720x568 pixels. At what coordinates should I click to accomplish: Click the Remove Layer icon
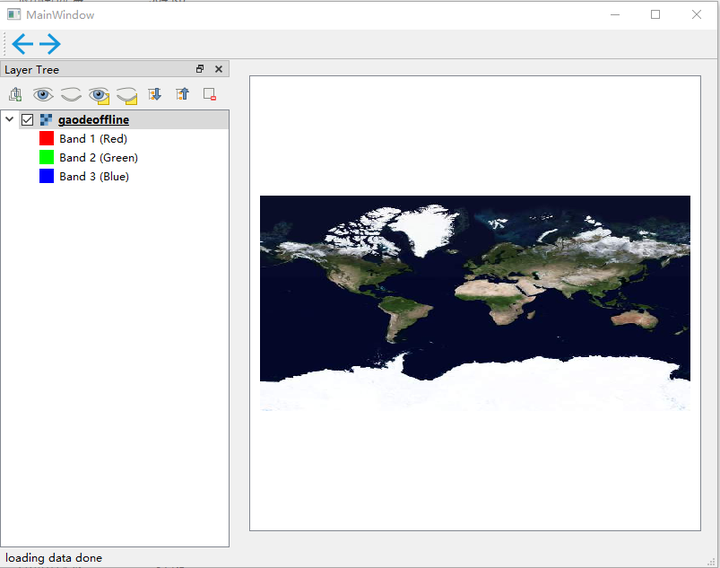pyautogui.click(x=210, y=95)
